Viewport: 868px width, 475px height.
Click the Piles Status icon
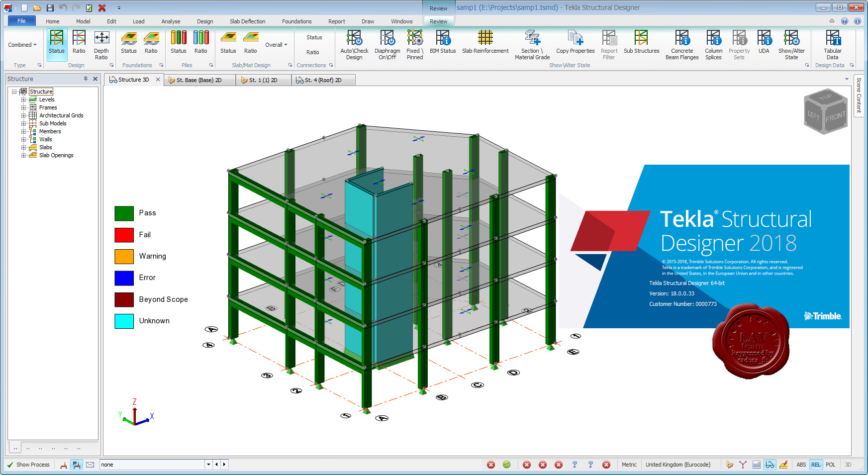click(179, 42)
